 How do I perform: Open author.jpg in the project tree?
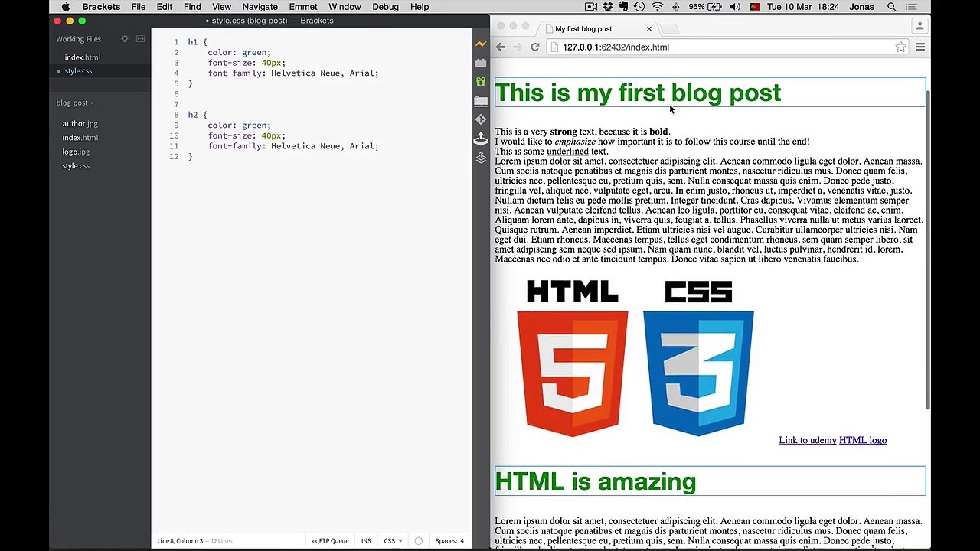coord(80,123)
